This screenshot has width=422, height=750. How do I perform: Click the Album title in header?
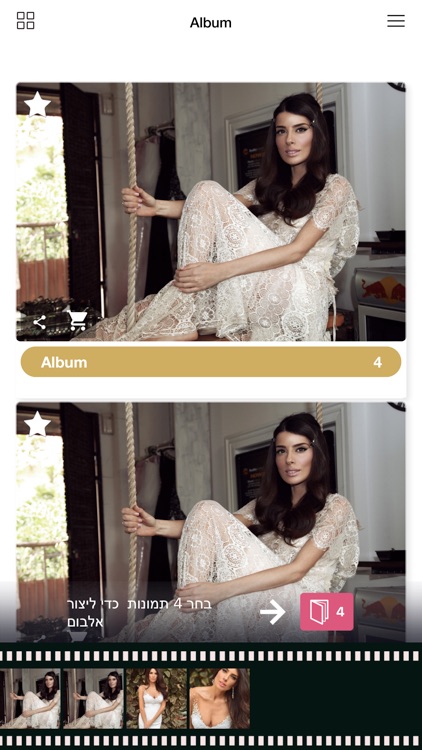click(211, 22)
